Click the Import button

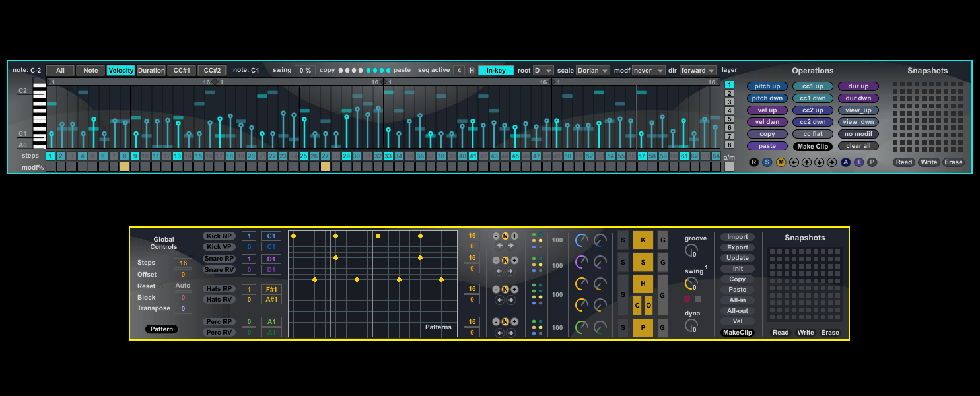[x=738, y=237]
